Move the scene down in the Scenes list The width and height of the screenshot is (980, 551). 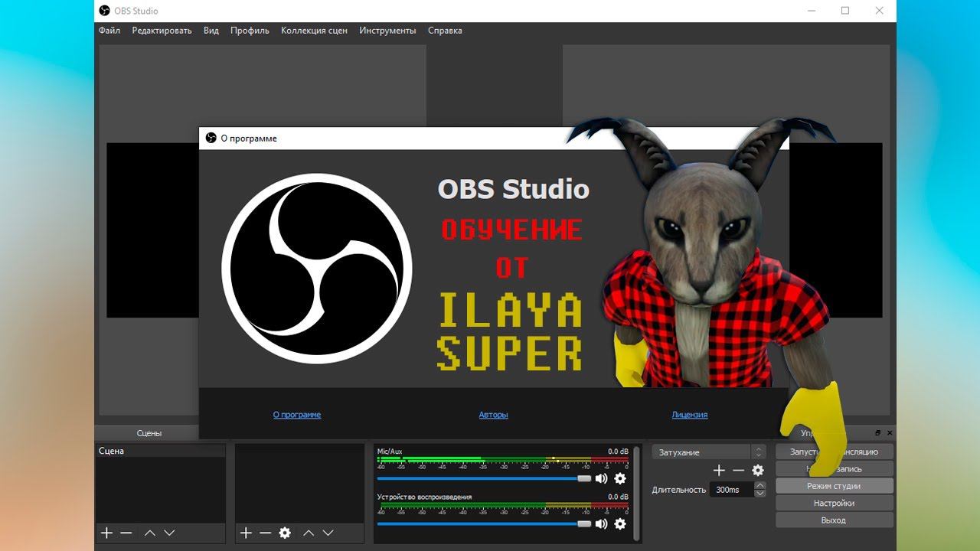coord(170,533)
